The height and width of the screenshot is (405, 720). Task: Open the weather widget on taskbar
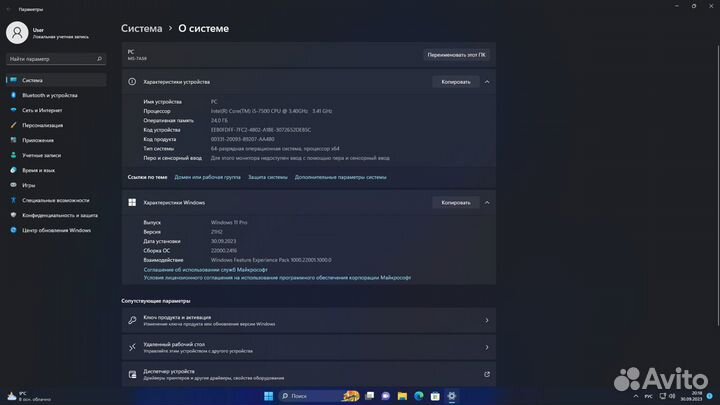(x=28, y=396)
